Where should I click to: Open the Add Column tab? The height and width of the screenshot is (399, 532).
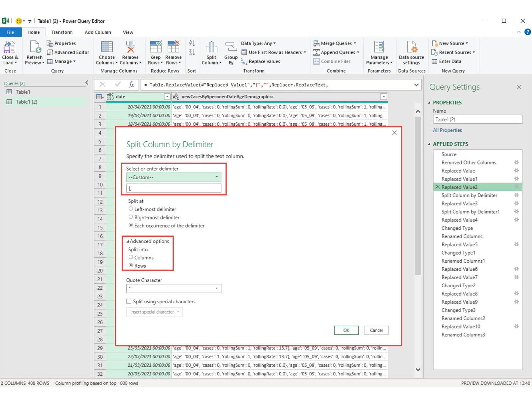pyautogui.click(x=98, y=32)
